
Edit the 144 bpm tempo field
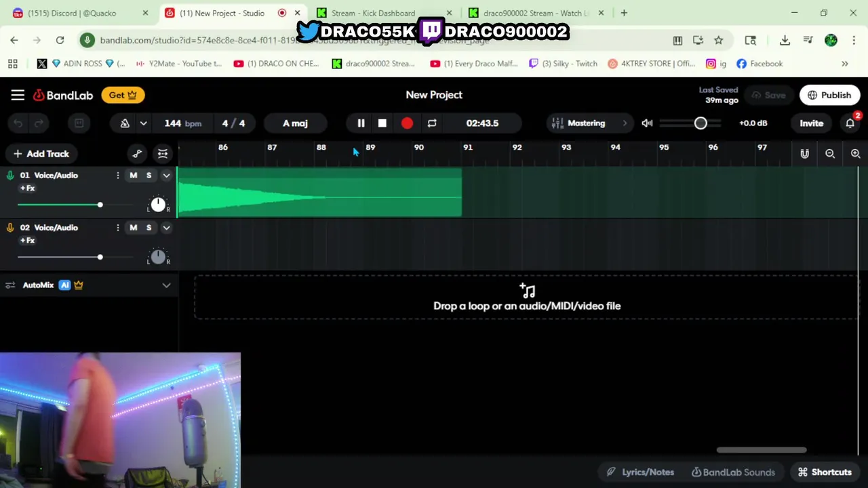(x=182, y=123)
